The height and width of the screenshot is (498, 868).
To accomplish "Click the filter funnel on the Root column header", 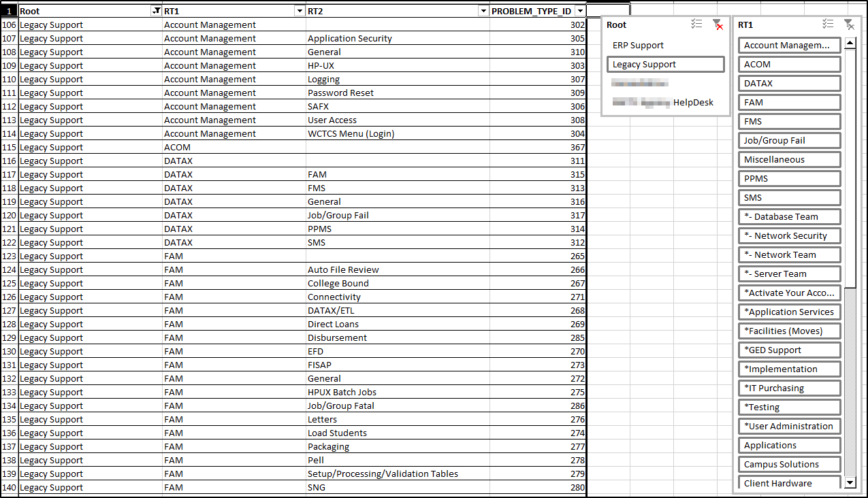I will pos(156,10).
